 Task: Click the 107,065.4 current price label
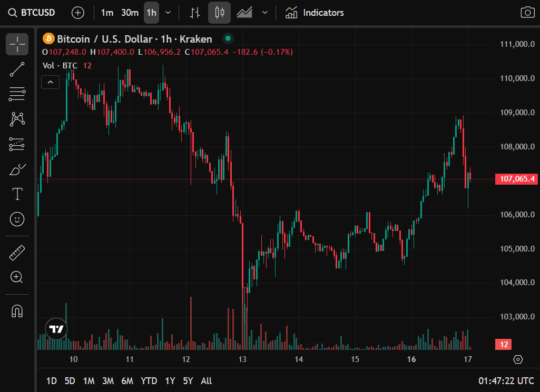516,179
